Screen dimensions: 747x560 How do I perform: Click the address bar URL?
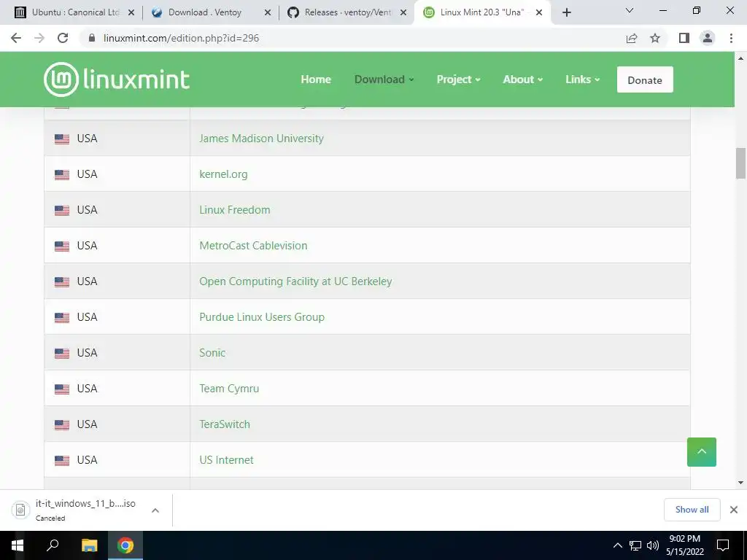pyautogui.click(x=182, y=38)
